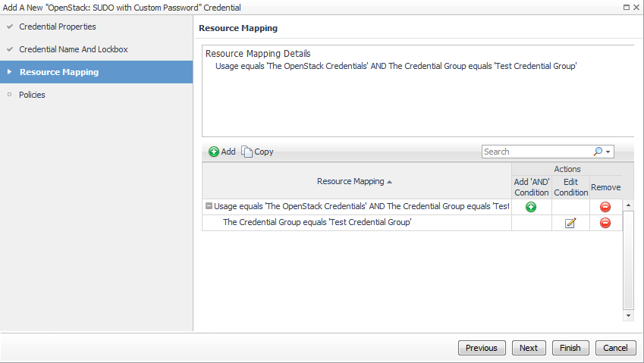Open the search options dropdown arrow

(x=608, y=152)
